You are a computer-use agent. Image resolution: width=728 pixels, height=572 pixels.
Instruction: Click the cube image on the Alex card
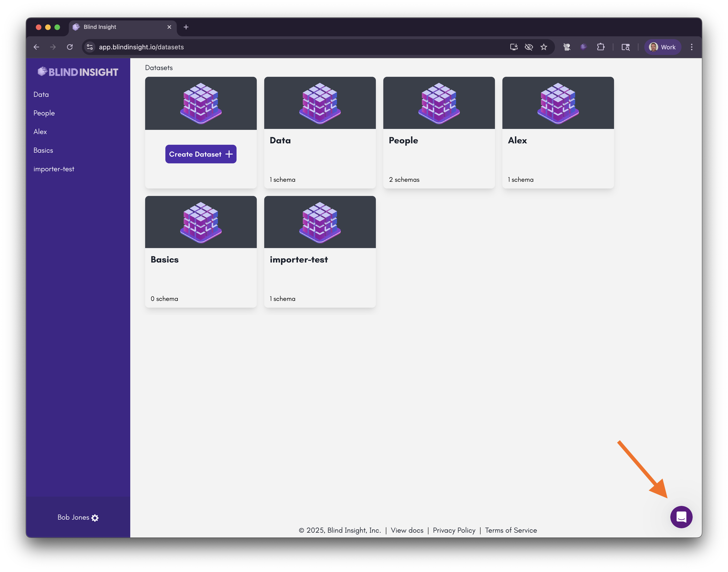(558, 103)
